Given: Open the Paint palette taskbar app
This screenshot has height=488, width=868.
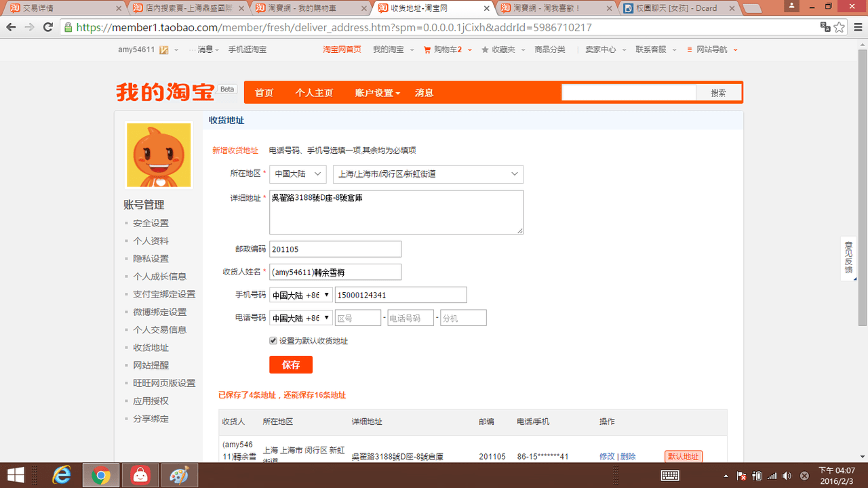Looking at the screenshot, I should click(x=180, y=475).
